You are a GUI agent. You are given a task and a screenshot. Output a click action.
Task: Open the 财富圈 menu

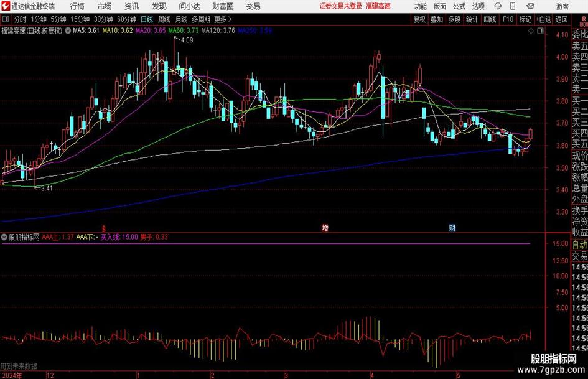coord(223,6)
